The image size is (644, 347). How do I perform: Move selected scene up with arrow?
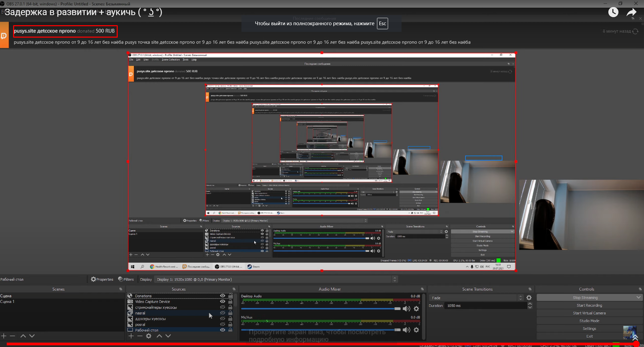pyautogui.click(x=23, y=336)
